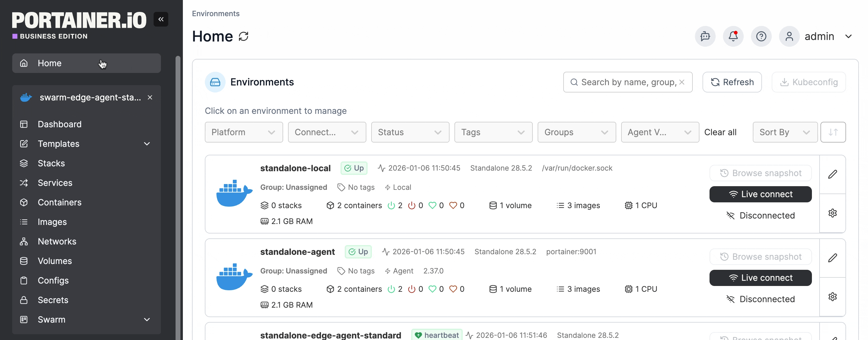Close the swarm-edge-agent environment with X

click(x=150, y=97)
